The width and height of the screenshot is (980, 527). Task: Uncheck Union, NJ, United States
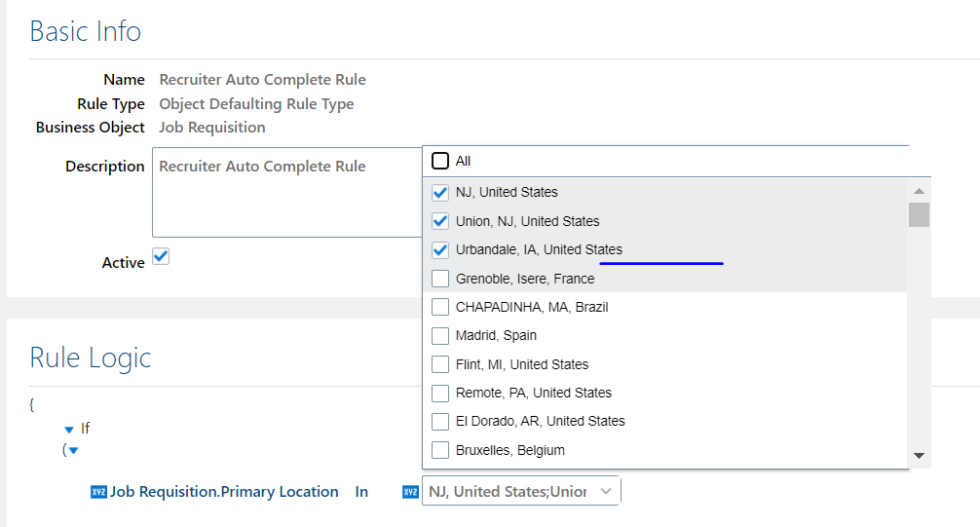[440, 221]
